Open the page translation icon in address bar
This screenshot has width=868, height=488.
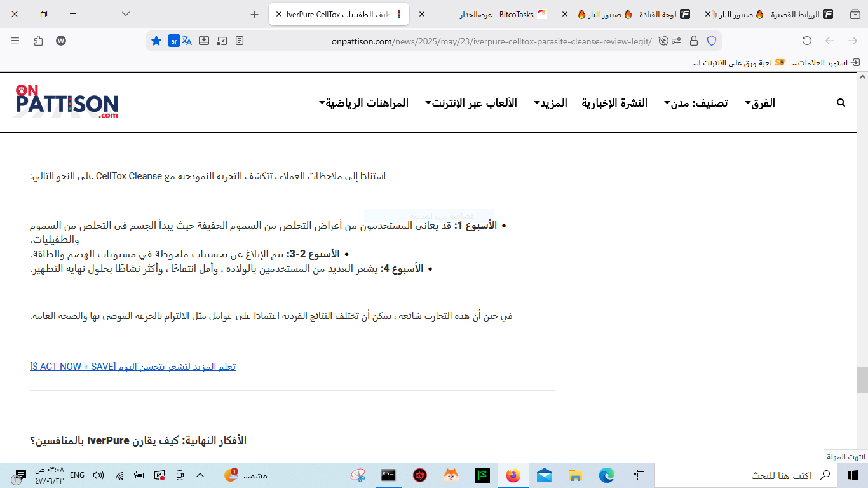pyautogui.click(x=187, y=41)
